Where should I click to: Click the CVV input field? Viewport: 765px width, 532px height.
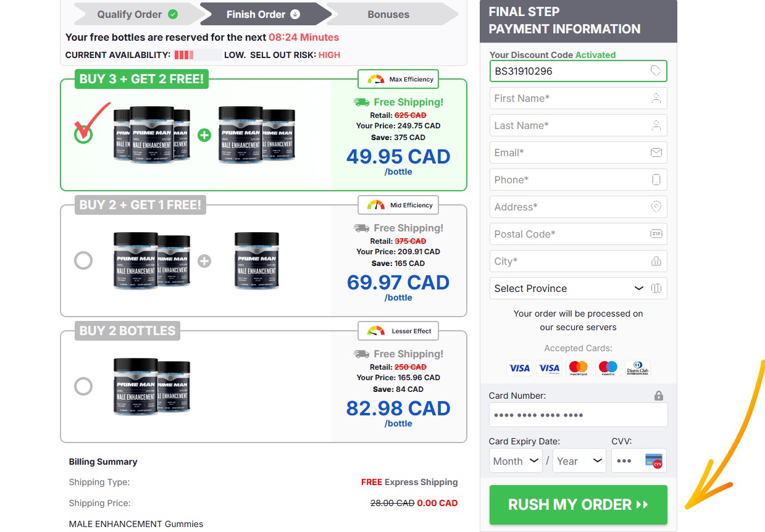[x=639, y=461]
